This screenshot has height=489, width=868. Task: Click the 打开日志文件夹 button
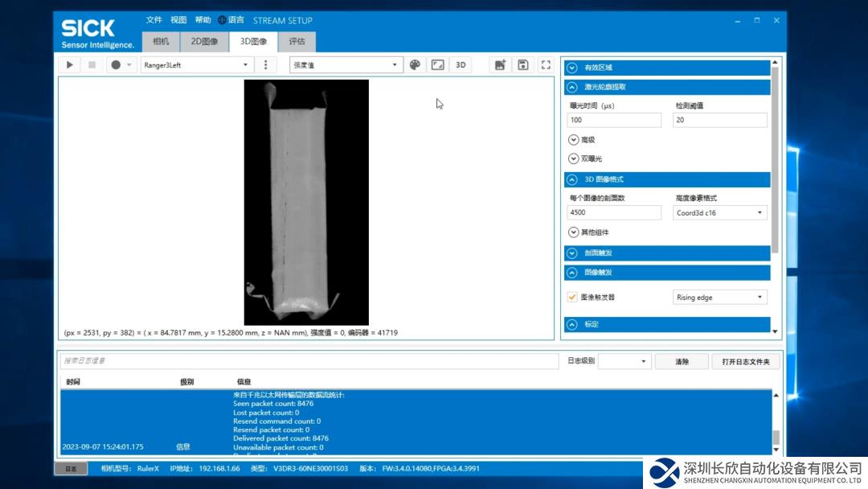pos(745,362)
